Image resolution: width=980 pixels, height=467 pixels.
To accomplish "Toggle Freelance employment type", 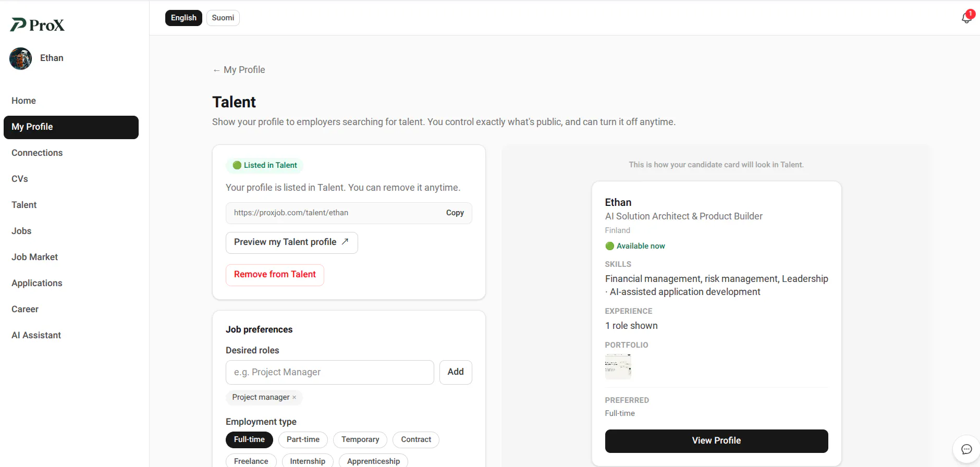I will 251,461.
